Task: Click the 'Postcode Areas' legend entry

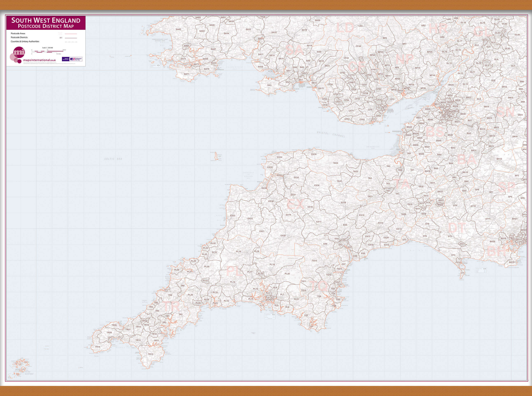Action: click(x=18, y=34)
